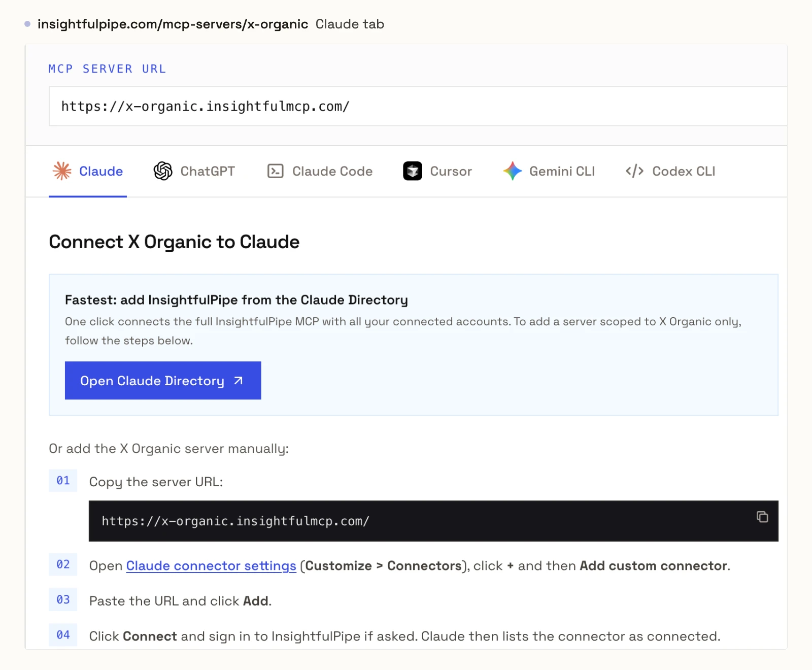Click the 'Customize > Connectors' bold text
Image resolution: width=812 pixels, height=670 pixels.
(x=383, y=566)
